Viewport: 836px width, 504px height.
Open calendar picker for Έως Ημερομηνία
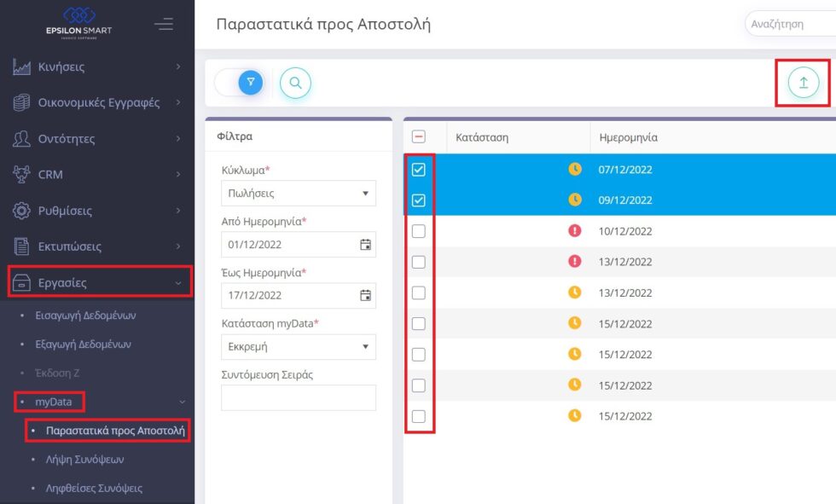click(x=365, y=296)
